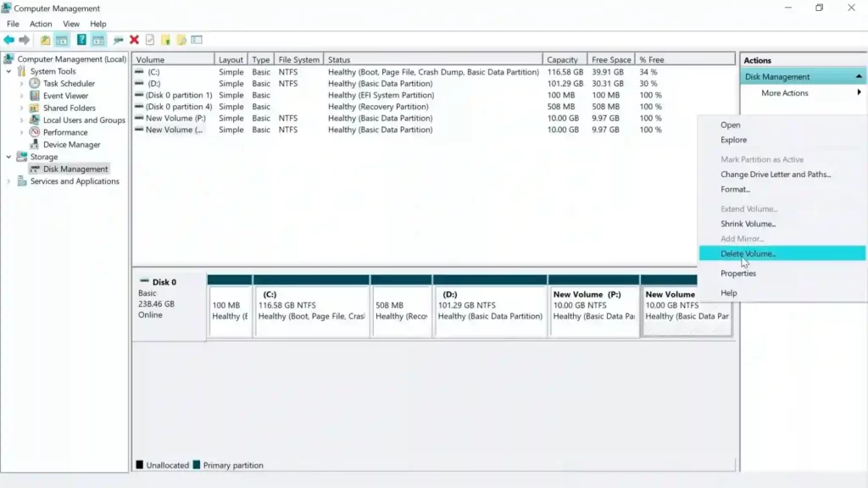Image resolution: width=868 pixels, height=488 pixels.
Task: Click the Storage node icon
Action: pos(21,157)
